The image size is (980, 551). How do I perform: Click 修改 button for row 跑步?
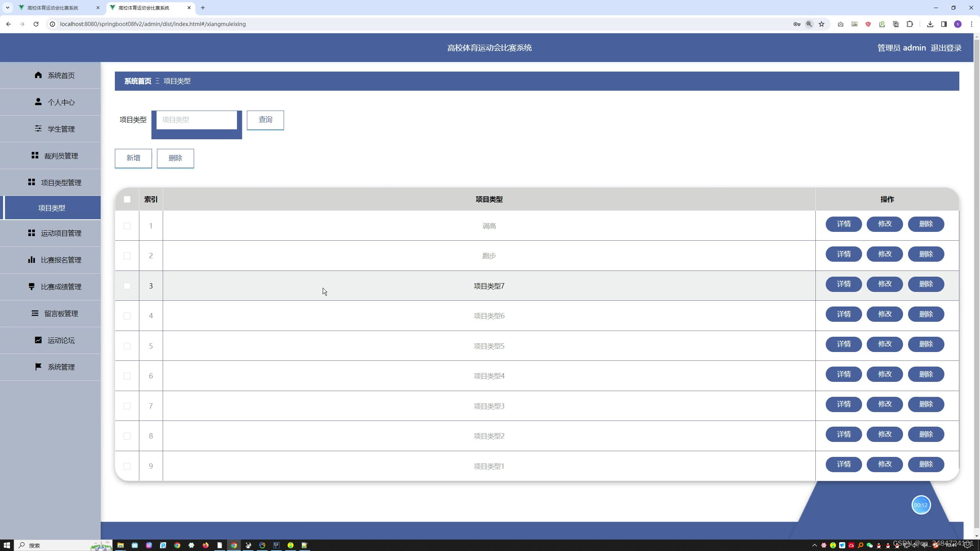(x=884, y=254)
